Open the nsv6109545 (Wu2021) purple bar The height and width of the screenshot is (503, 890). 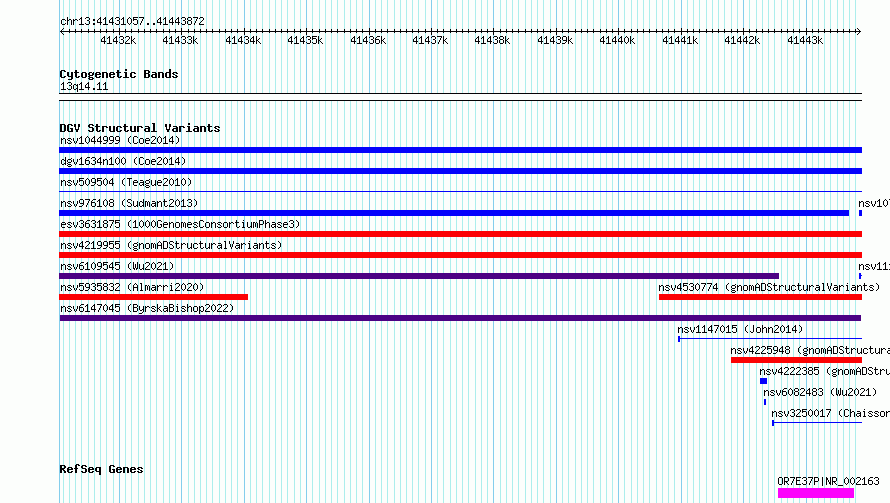click(419, 276)
